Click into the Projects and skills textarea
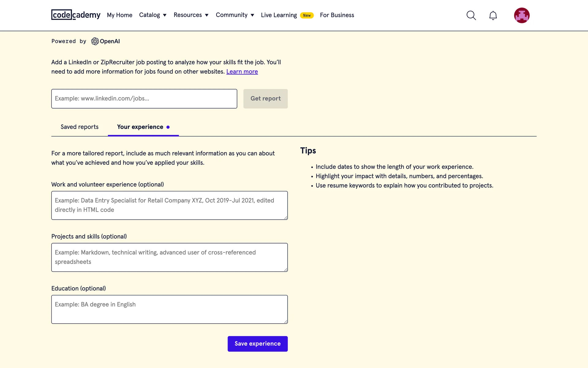Image resolution: width=588 pixels, height=368 pixels. (169, 257)
